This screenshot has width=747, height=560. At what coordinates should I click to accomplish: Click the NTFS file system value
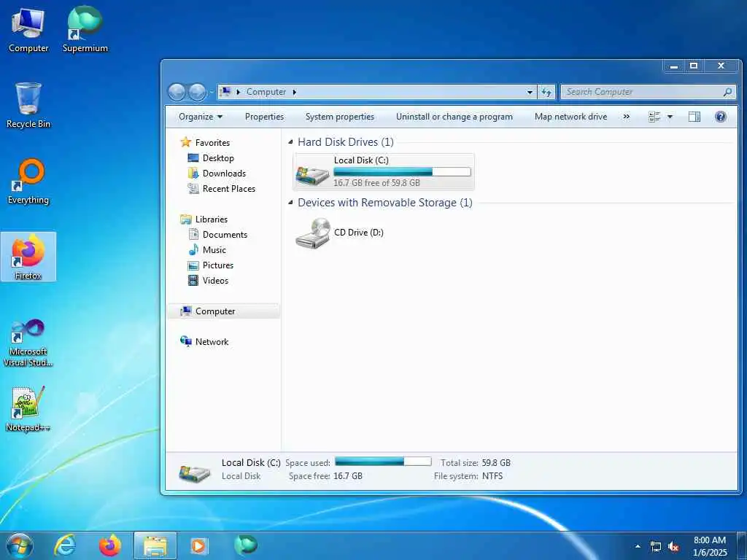492,475
